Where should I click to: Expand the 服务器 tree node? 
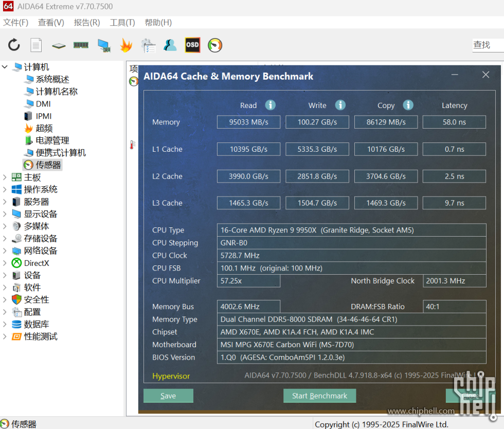point(5,202)
